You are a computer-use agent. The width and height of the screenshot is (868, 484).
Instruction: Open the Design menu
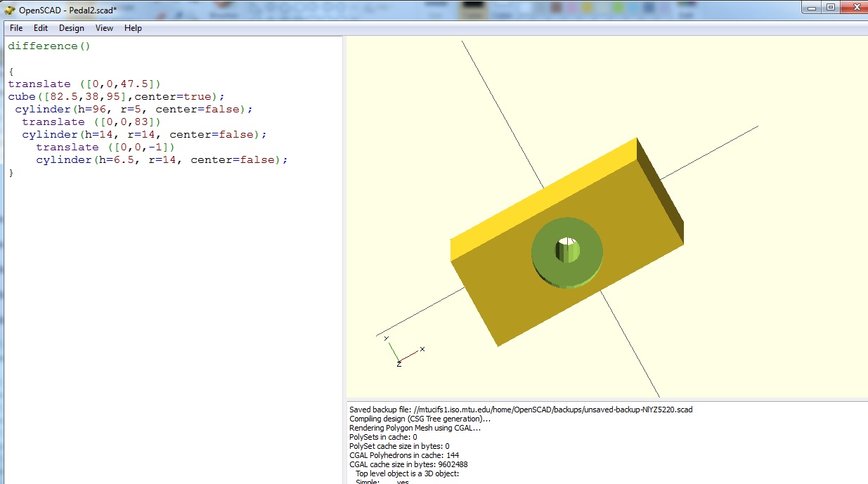(x=71, y=28)
